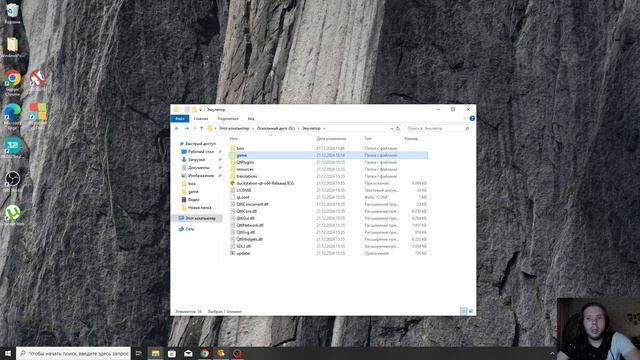Switch to details view in status bar
The width and height of the screenshot is (640, 360).
(x=463, y=311)
